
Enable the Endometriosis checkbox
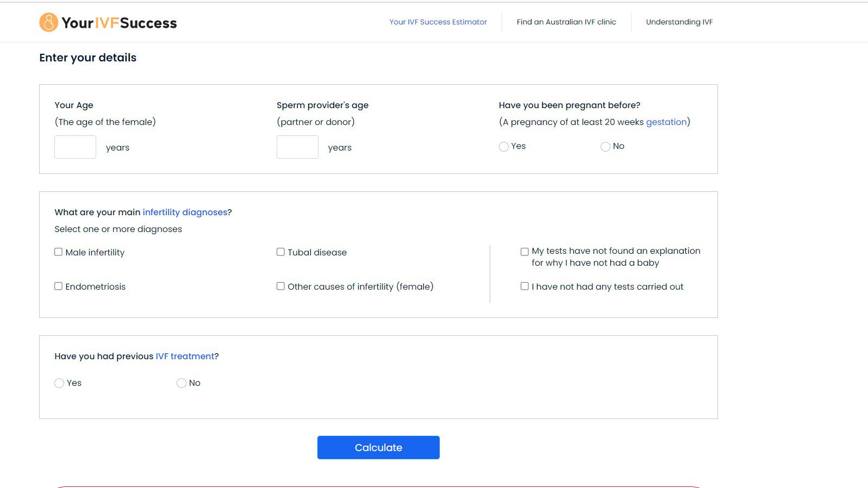(58, 286)
